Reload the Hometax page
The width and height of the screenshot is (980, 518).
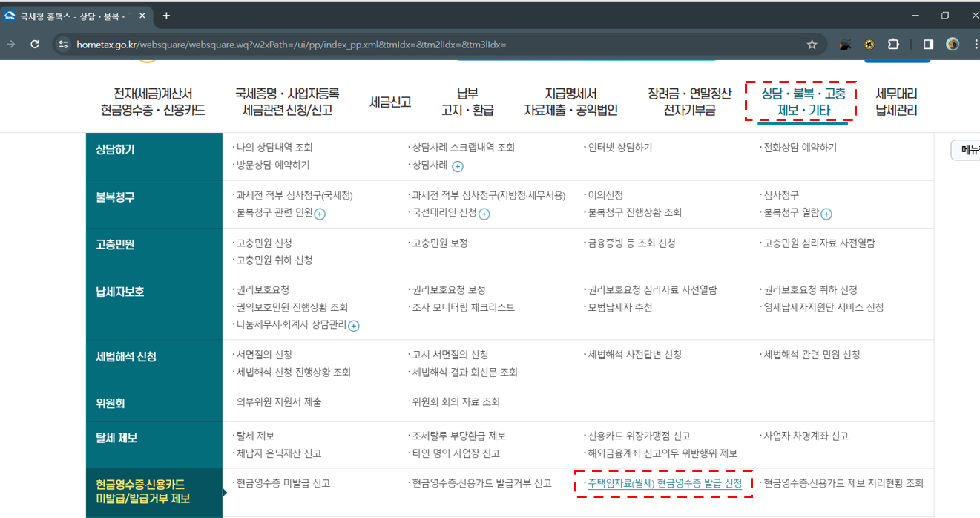click(x=34, y=44)
